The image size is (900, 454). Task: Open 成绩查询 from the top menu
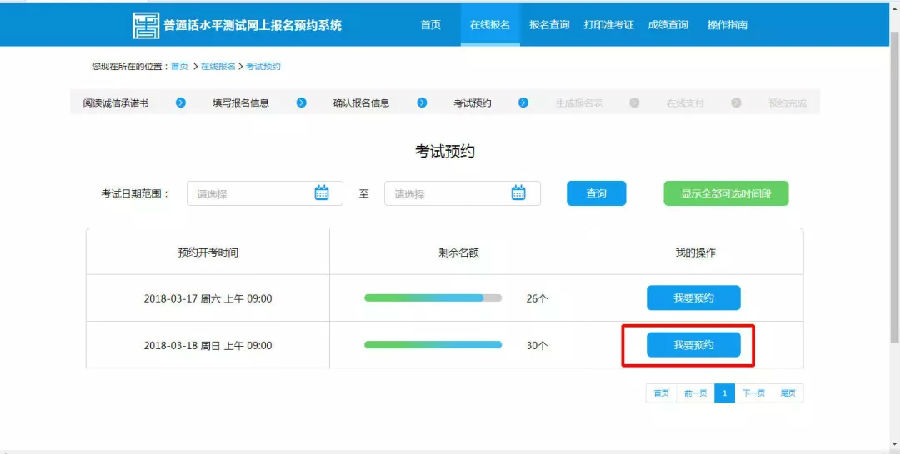[x=667, y=25]
